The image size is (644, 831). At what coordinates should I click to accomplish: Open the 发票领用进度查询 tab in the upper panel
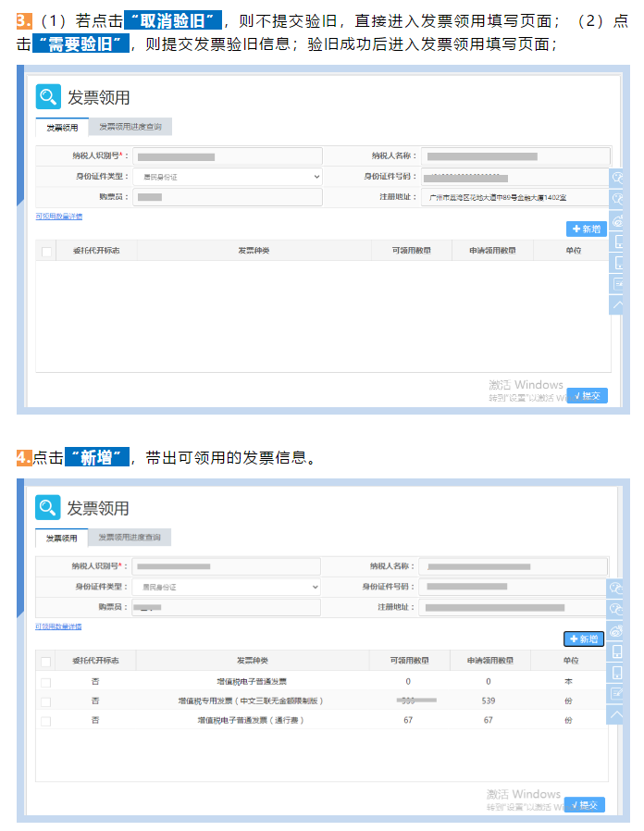tap(130, 127)
